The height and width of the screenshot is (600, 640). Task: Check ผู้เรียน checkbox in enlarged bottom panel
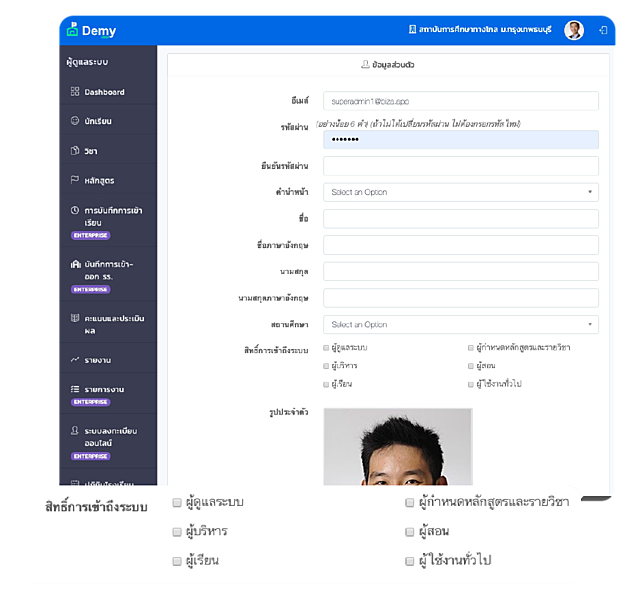(177, 561)
